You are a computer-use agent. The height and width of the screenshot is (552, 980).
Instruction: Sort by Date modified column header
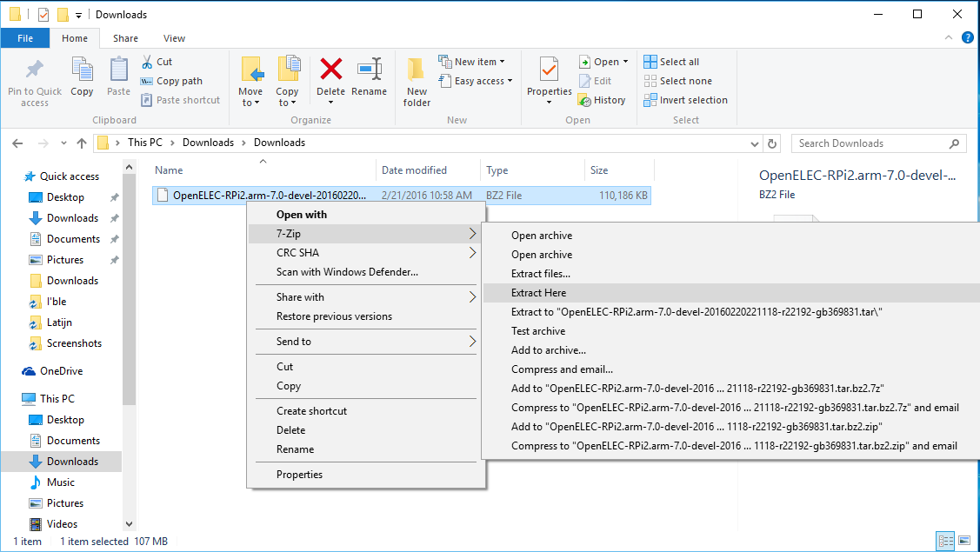428,170
